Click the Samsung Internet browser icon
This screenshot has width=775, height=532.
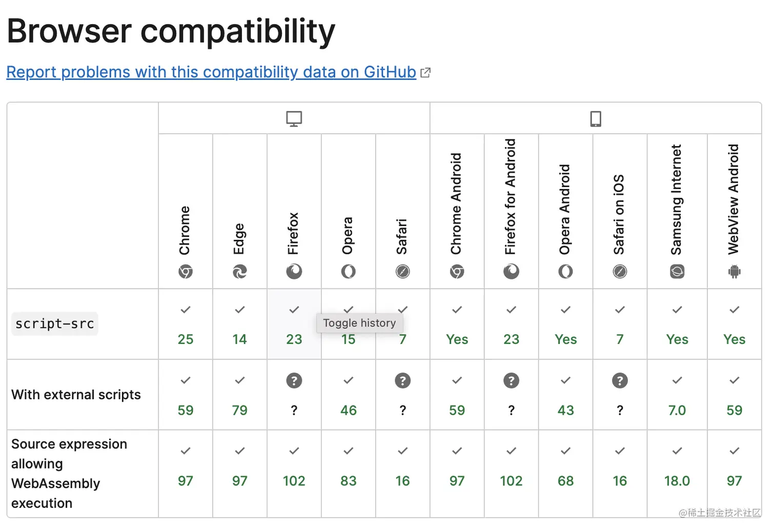(x=677, y=272)
